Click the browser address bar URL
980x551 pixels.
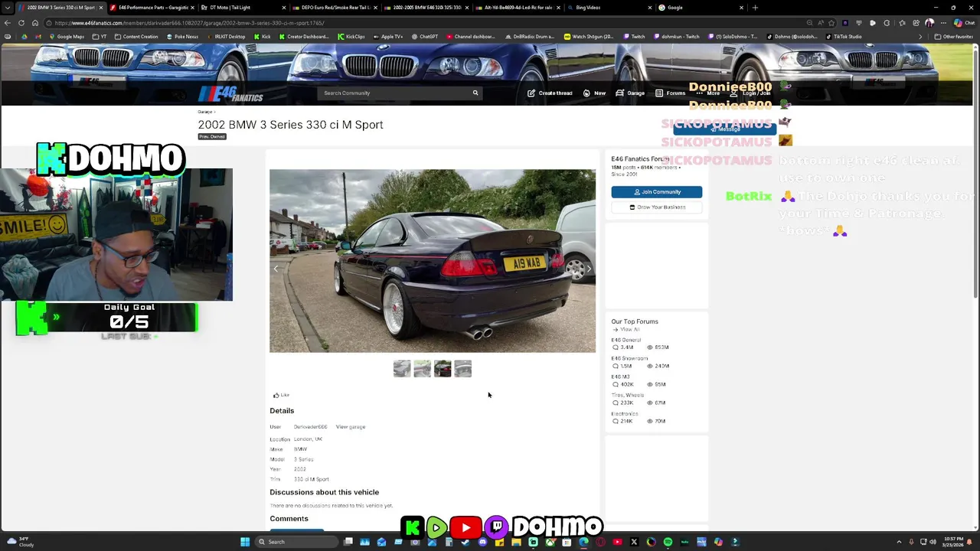[x=189, y=23]
